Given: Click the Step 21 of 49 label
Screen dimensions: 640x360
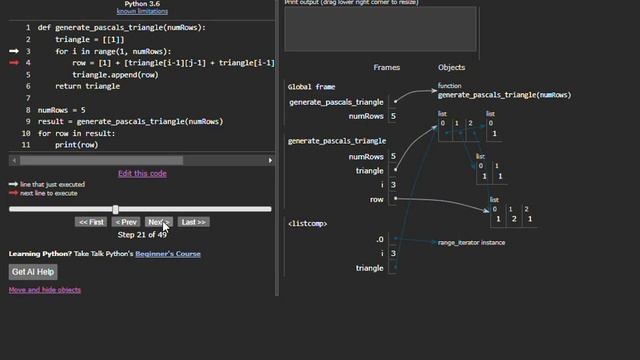Looking at the screenshot, I should click(x=142, y=235).
